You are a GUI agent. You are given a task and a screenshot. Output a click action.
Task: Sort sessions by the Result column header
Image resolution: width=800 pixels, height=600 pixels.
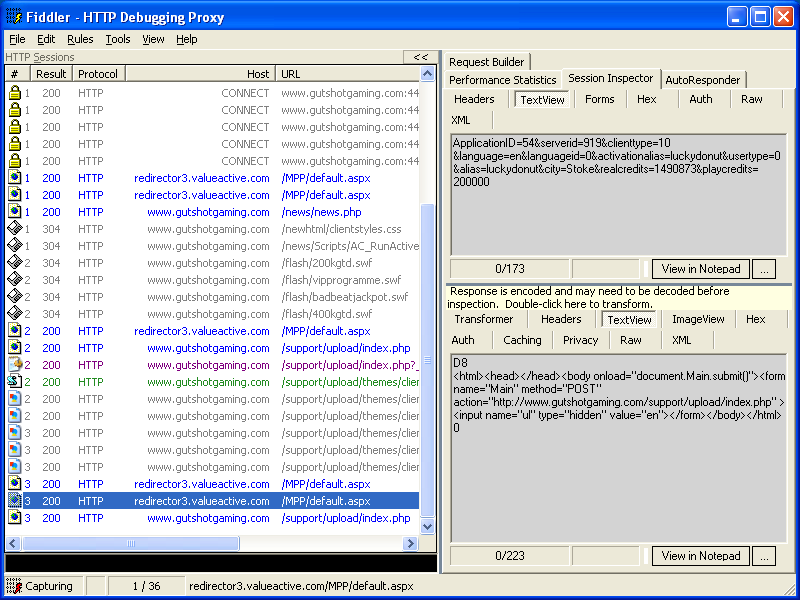click(x=52, y=74)
